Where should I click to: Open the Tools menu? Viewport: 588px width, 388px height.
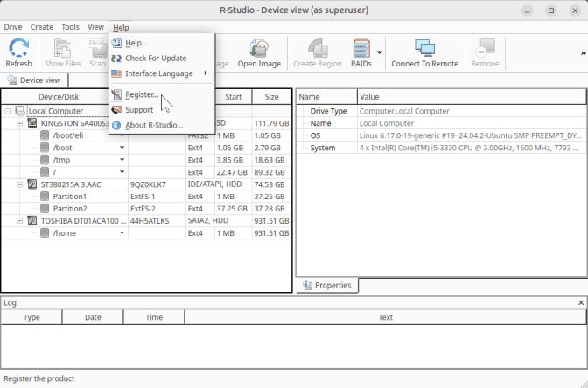click(x=70, y=27)
